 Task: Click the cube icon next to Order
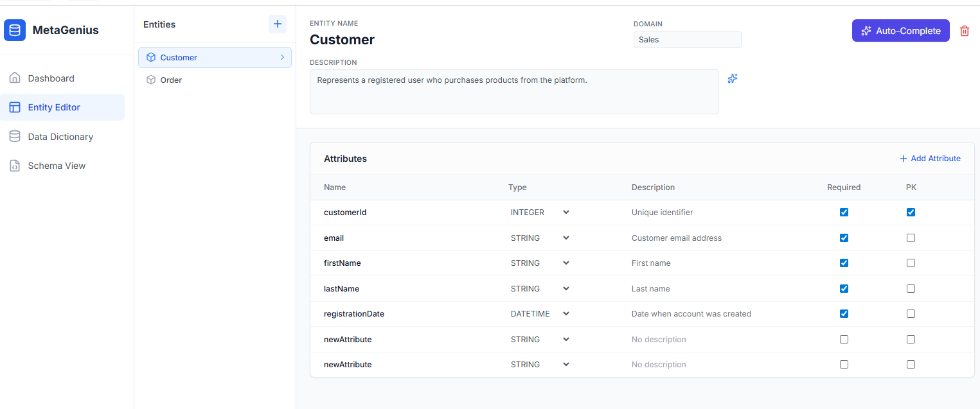[x=151, y=80]
